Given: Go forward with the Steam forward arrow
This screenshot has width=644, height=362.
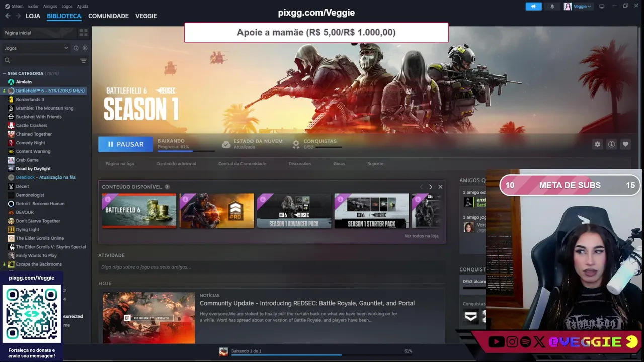Looking at the screenshot, I should coord(18,16).
